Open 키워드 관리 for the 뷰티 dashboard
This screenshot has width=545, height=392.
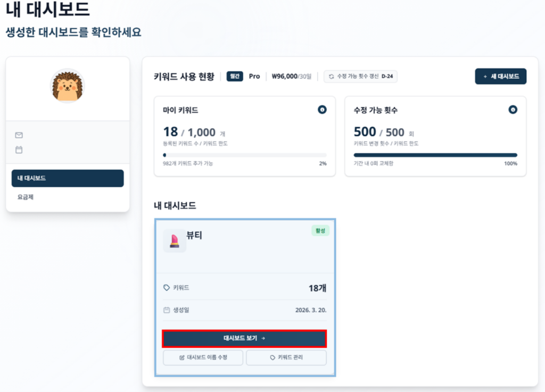(286, 357)
